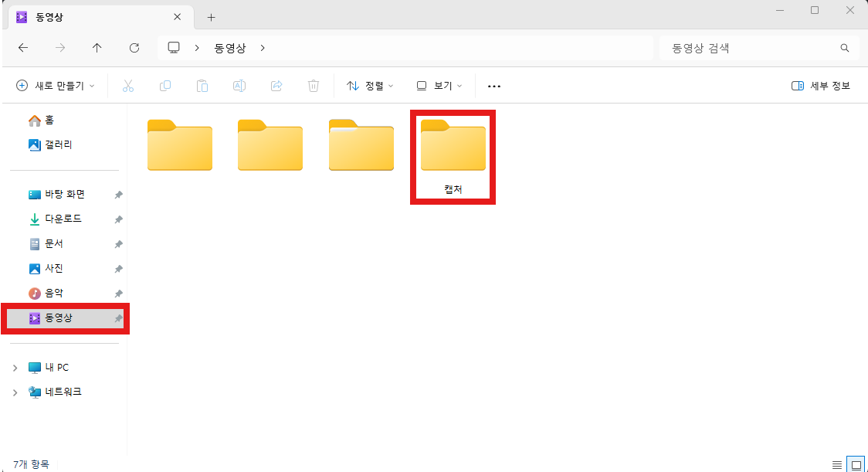Viewport: 868px width, 472px height.
Task: Add a new tab with plus button
Action: 211,17
